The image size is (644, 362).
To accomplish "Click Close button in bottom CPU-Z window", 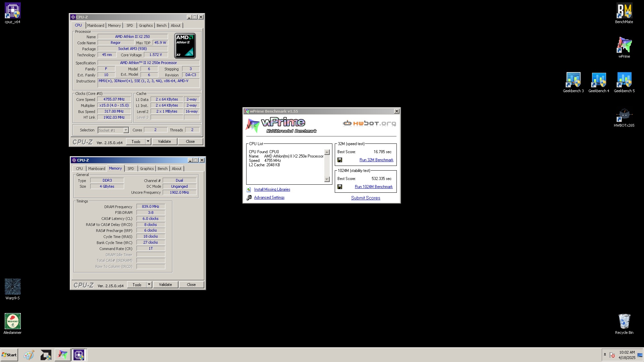I will click(191, 285).
